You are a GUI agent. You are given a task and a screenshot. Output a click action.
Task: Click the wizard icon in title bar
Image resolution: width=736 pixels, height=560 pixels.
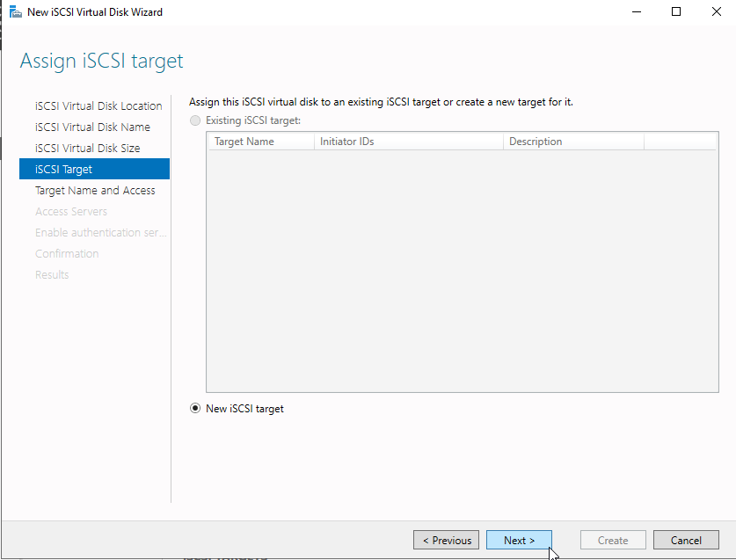click(x=16, y=11)
